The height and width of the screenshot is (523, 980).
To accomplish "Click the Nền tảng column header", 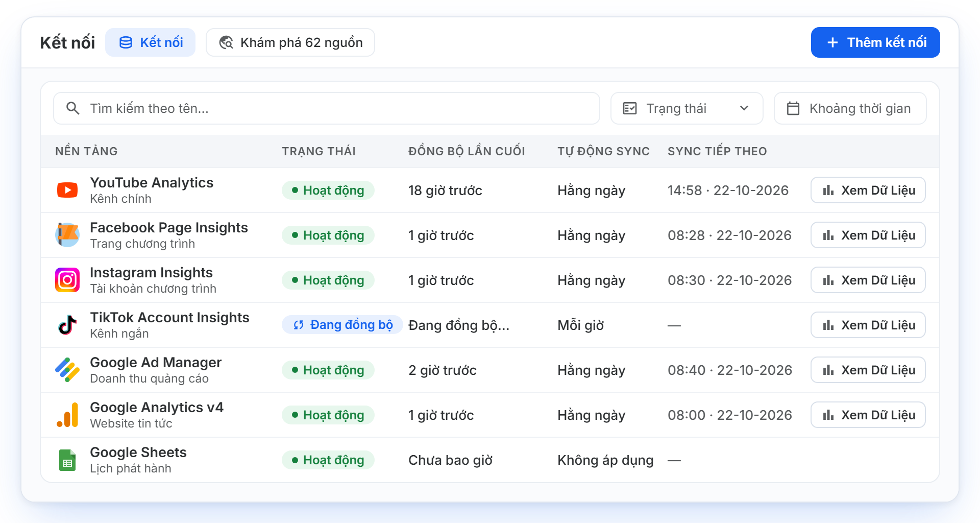I will (86, 151).
